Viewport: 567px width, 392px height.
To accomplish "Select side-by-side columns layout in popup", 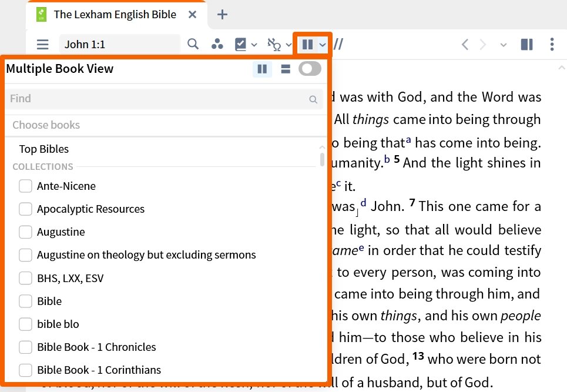I will pyautogui.click(x=262, y=69).
